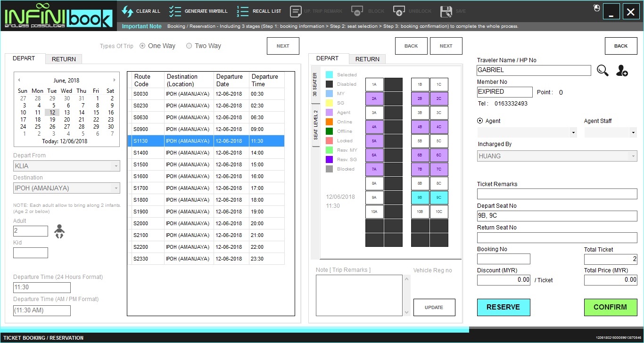Click the Save floppy disk icon
644x343 pixels.
446,11
